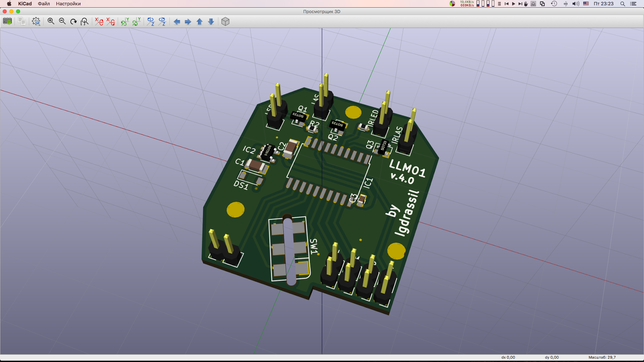This screenshot has width=644, height=362.
Task: Open the KiCad application menu
Action: tap(25, 4)
